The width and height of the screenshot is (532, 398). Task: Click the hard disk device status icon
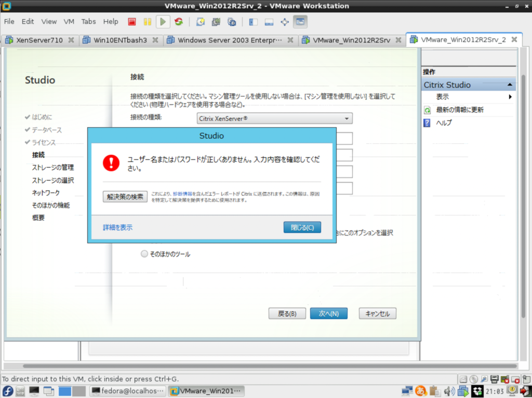[463, 379]
